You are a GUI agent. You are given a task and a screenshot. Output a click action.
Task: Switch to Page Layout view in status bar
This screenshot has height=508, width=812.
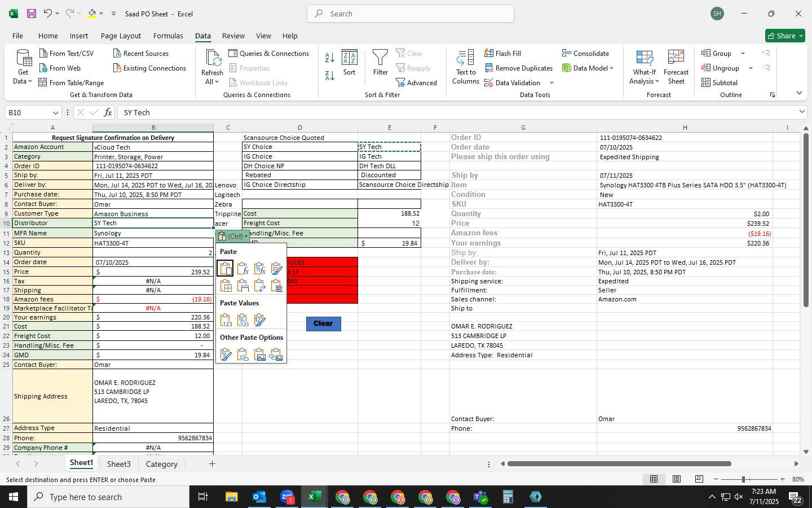(677, 479)
